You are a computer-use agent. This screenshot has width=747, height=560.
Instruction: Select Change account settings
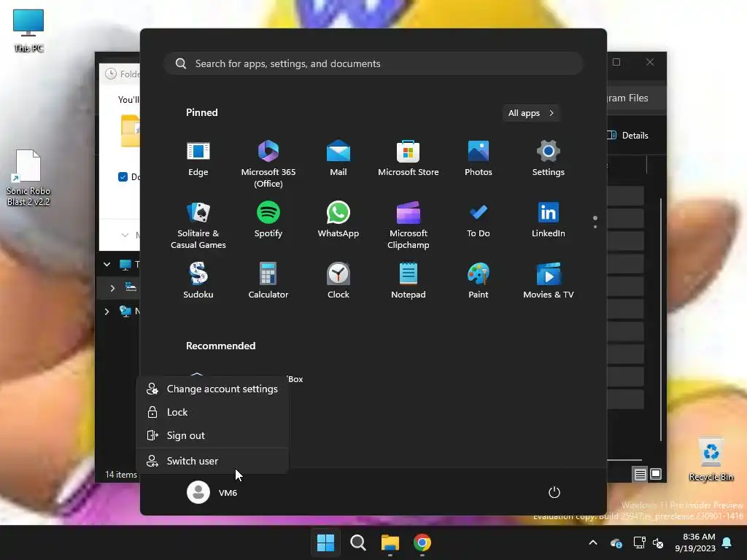pyautogui.click(x=212, y=389)
